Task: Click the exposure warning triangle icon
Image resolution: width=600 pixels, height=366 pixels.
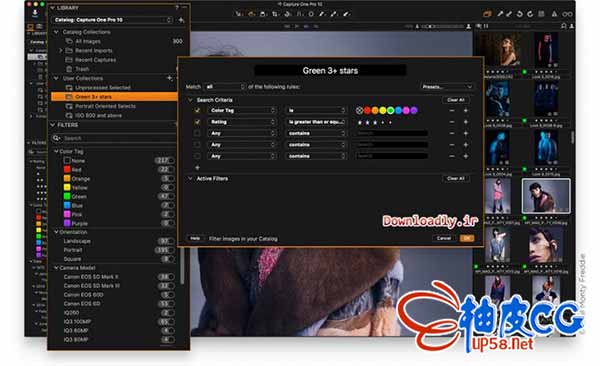Action: pyautogui.click(x=554, y=14)
